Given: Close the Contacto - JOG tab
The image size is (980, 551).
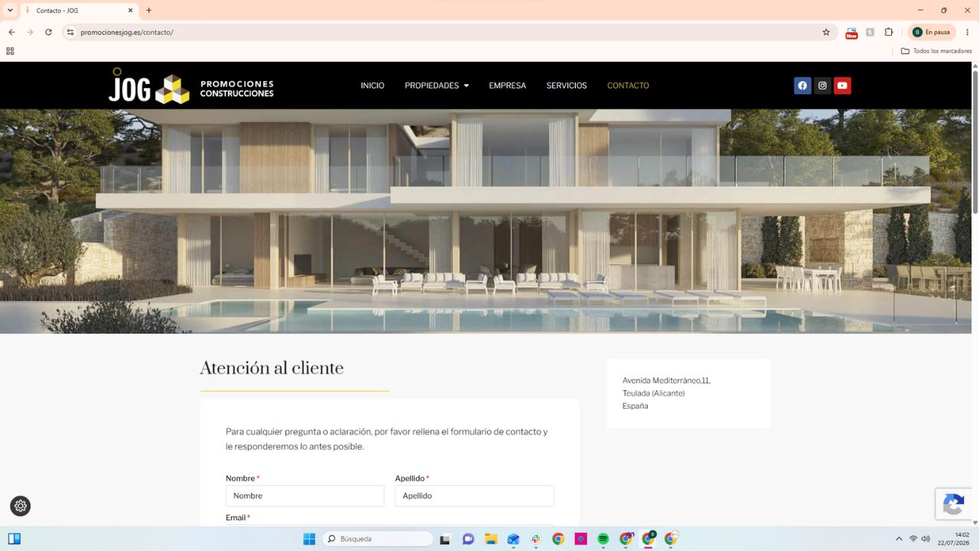Looking at the screenshot, I should [x=130, y=11].
